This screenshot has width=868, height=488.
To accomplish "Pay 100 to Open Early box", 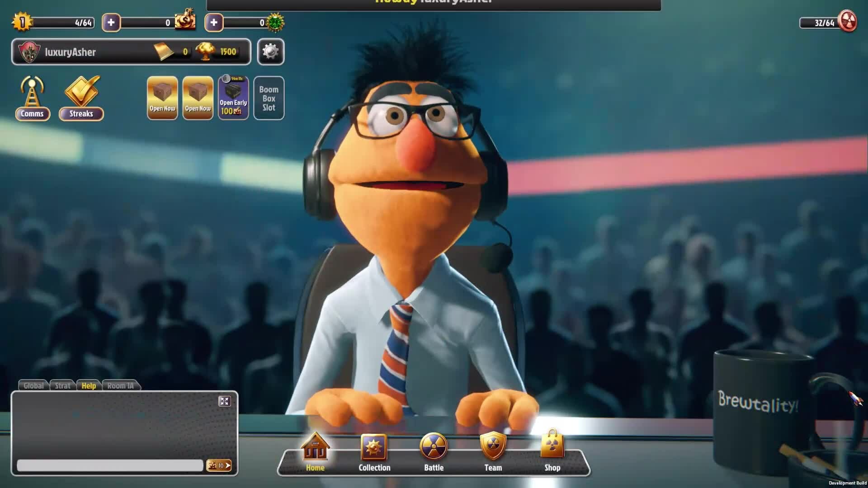I will click(x=233, y=98).
